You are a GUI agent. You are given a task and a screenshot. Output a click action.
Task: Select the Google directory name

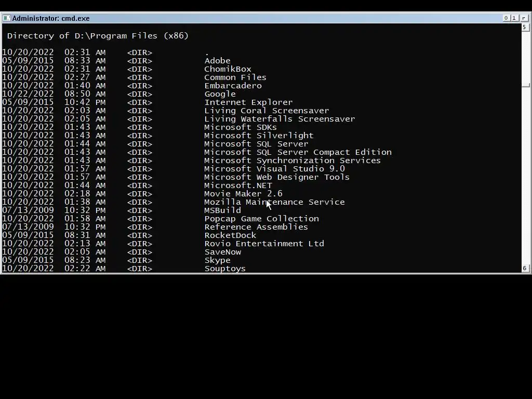(220, 94)
